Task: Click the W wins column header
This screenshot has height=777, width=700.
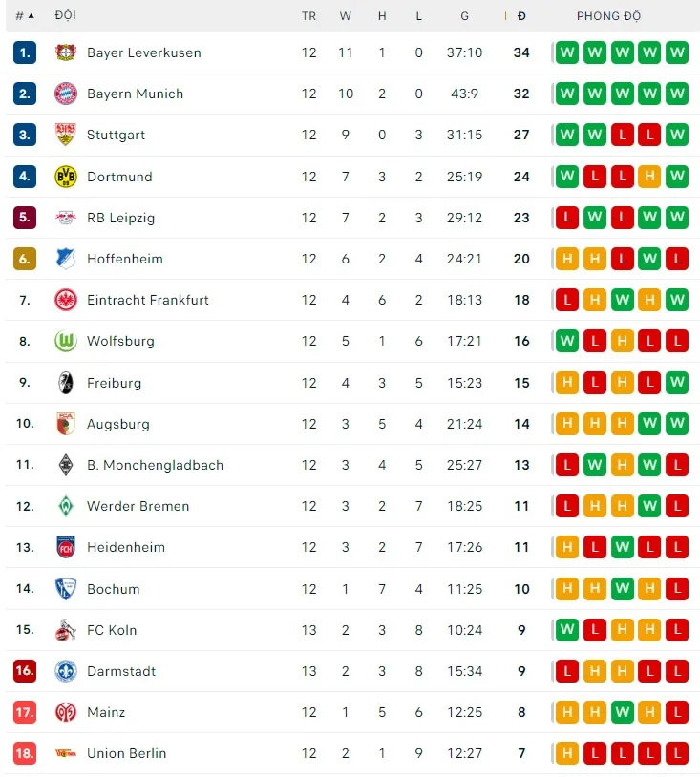Action: [x=346, y=16]
